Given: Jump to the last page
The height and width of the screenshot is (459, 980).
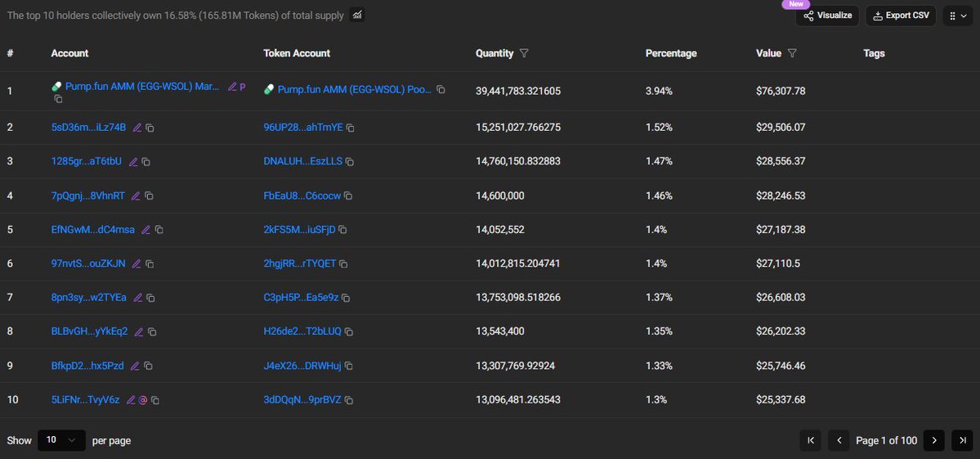Looking at the screenshot, I should 963,440.
